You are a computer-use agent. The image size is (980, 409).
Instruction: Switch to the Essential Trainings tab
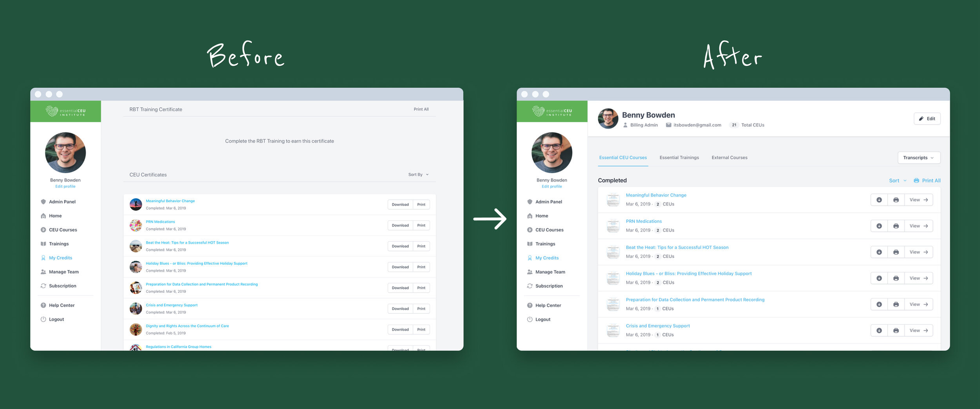[679, 158]
